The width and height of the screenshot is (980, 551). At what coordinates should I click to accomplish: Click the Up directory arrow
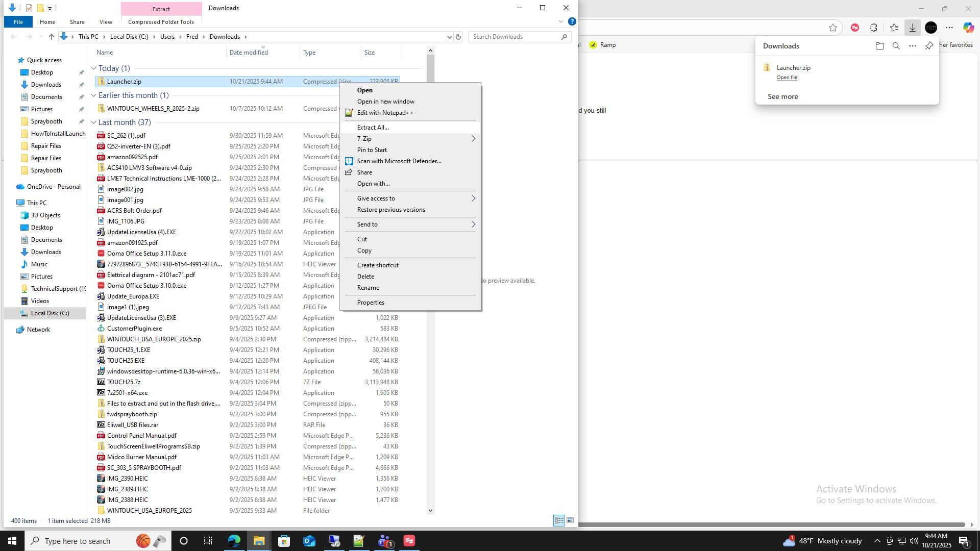52,37
